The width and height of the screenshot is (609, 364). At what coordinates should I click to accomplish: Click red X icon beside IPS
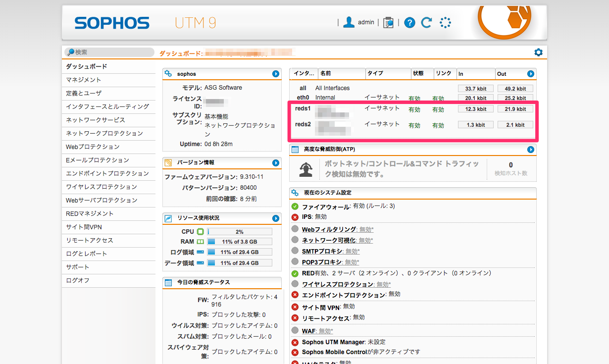coord(295,217)
